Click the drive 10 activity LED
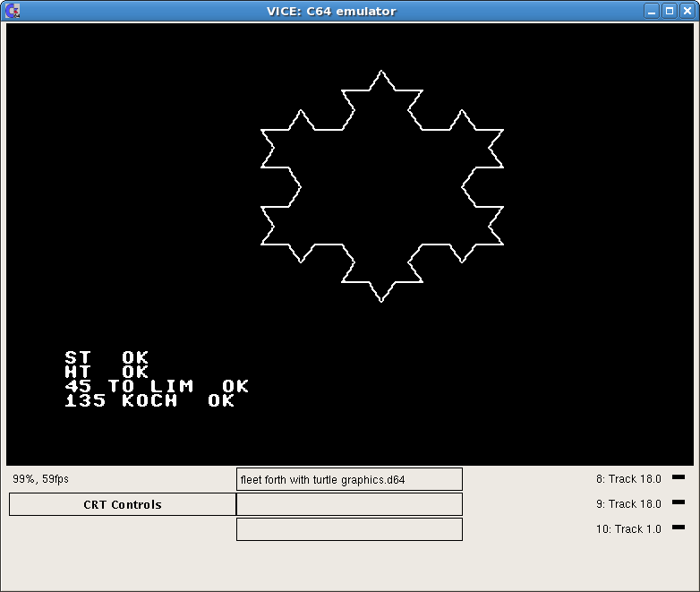This screenshot has width=700, height=592. coord(678,528)
